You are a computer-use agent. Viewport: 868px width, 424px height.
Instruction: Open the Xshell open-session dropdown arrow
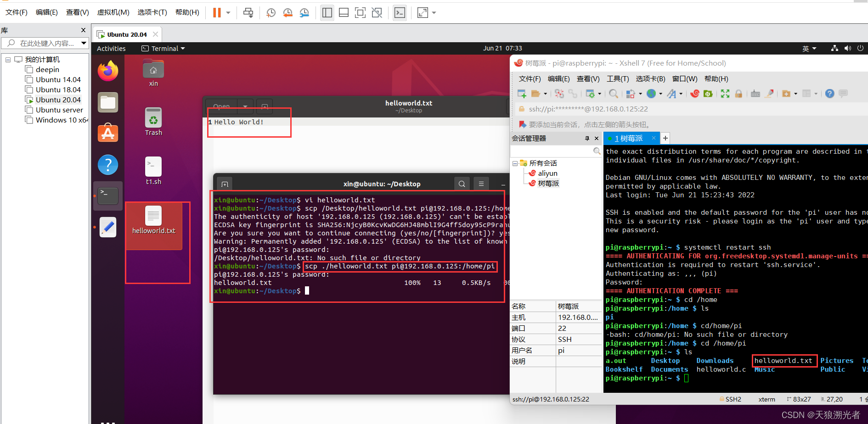click(545, 94)
